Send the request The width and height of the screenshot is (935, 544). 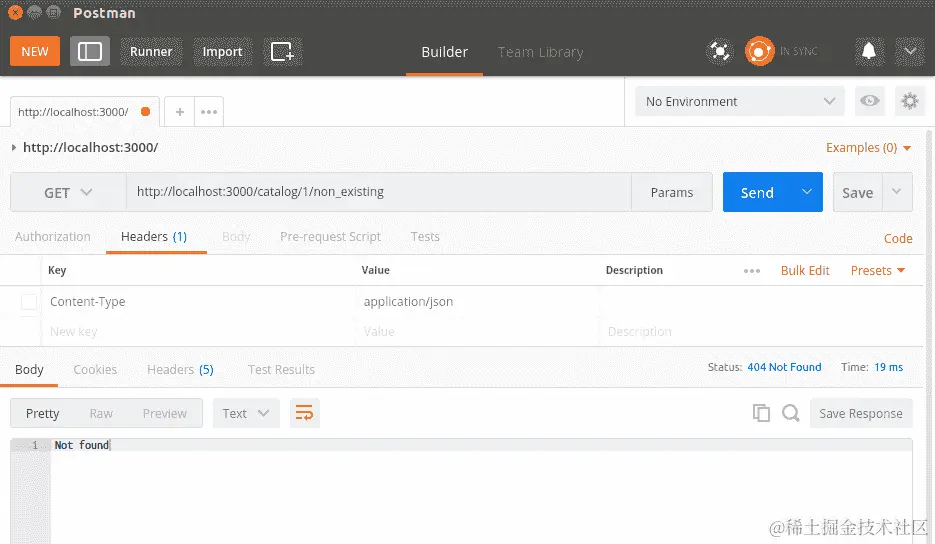[757, 192]
